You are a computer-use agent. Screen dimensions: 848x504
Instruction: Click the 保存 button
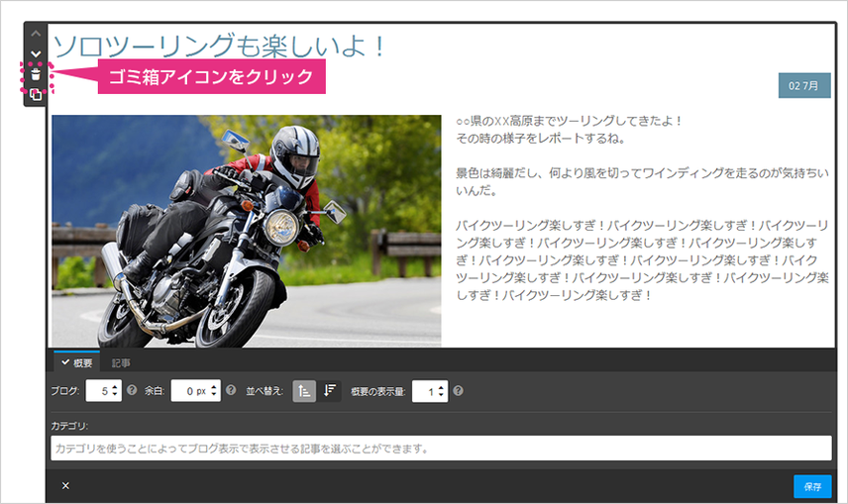812,487
